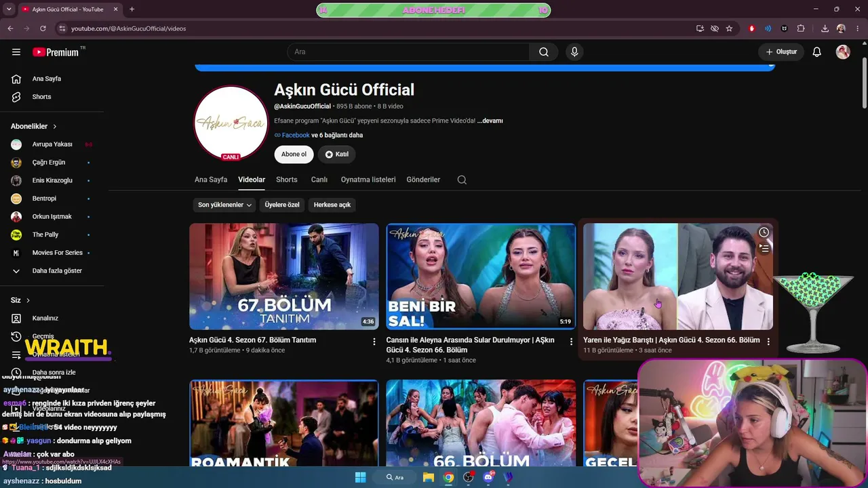Open the notifications bell
Screen dimensions: 868x488
[x=817, y=52]
